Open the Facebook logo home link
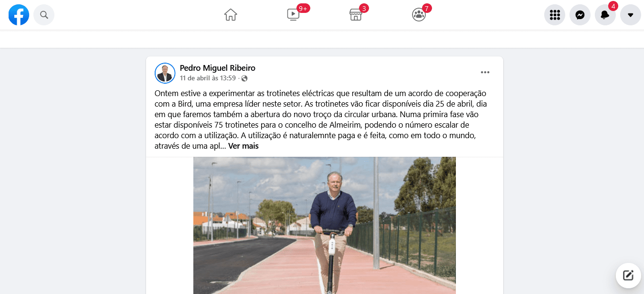 pyautogui.click(x=19, y=15)
